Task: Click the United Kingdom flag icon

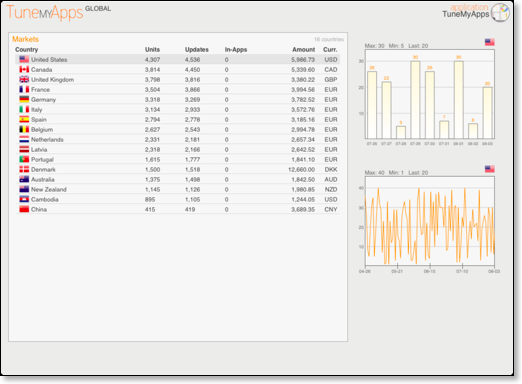Action: (24, 79)
